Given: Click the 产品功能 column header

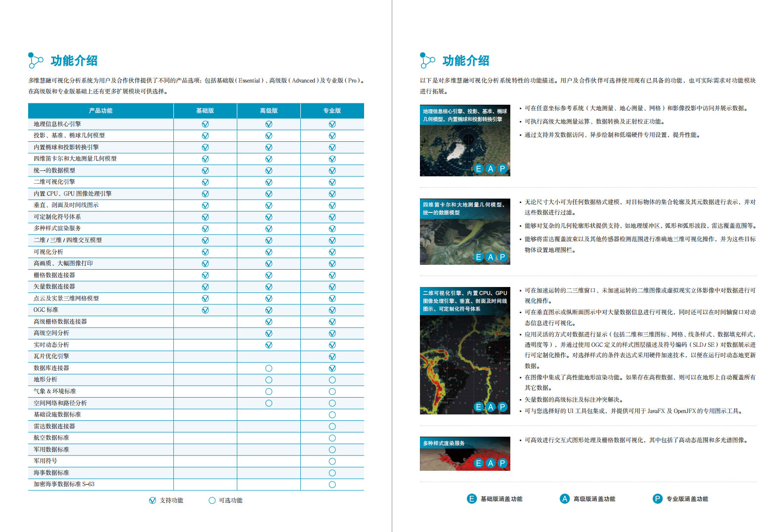Looking at the screenshot, I should (x=101, y=111).
